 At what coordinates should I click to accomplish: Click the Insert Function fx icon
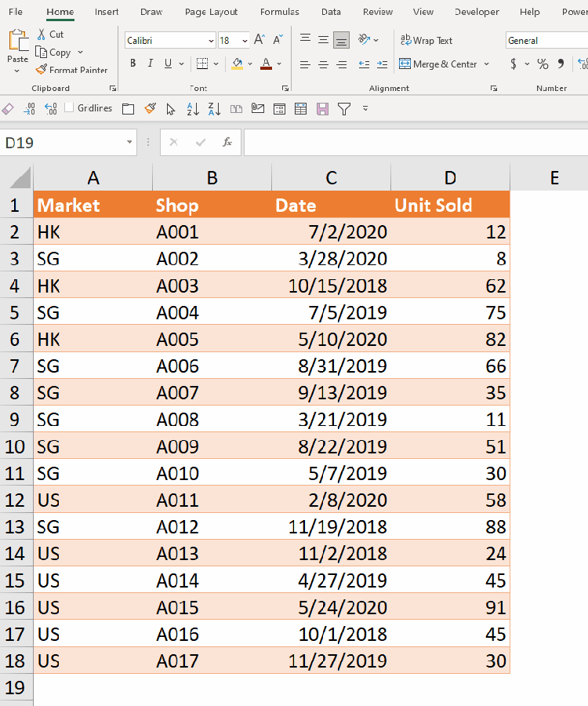pos(227,142)
